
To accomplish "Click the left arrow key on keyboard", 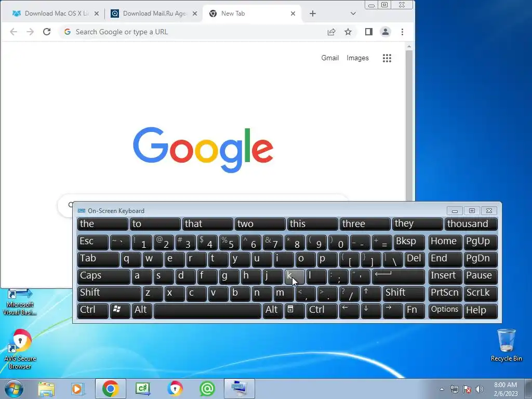I will 349,311.
